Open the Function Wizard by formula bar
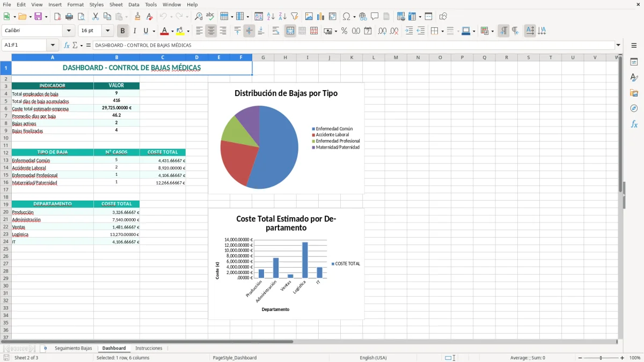This screenshot has width=644, height=362. click(67, 45)
